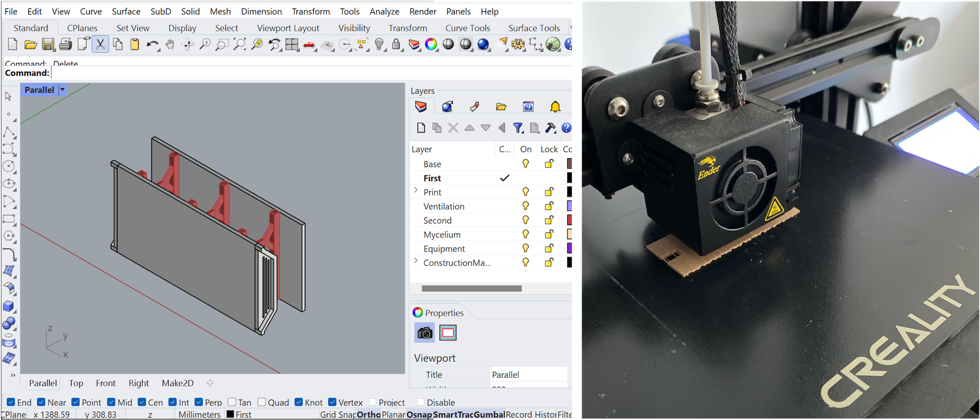Select the viewport camera properties icon
The height and width of the screenshot is (420, 980).
tap(424, 333)
